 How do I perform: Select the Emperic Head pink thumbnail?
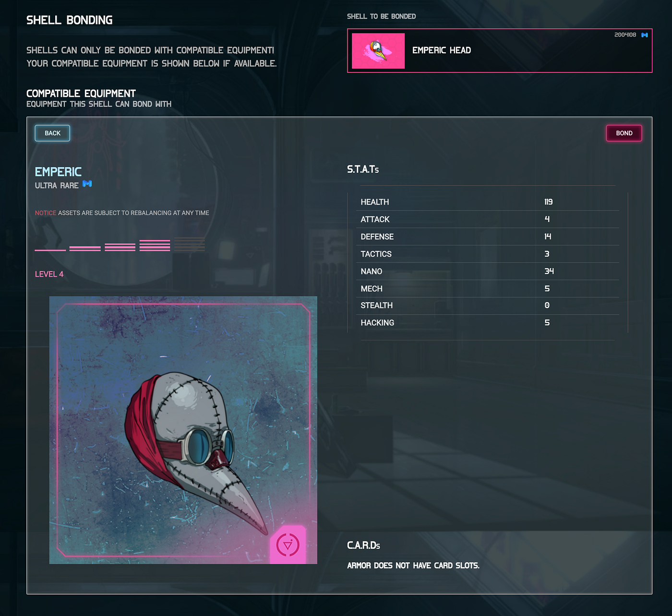coord(378,51)
